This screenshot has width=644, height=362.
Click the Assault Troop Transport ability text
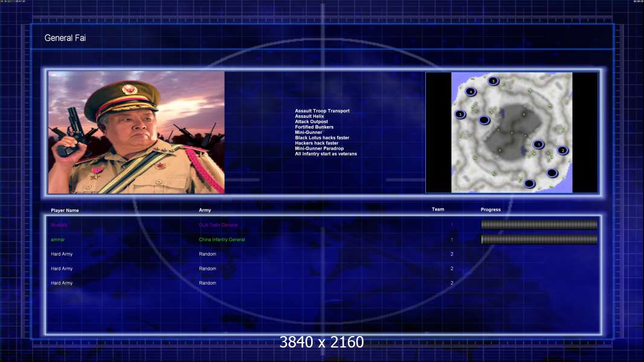coord(322,110)
